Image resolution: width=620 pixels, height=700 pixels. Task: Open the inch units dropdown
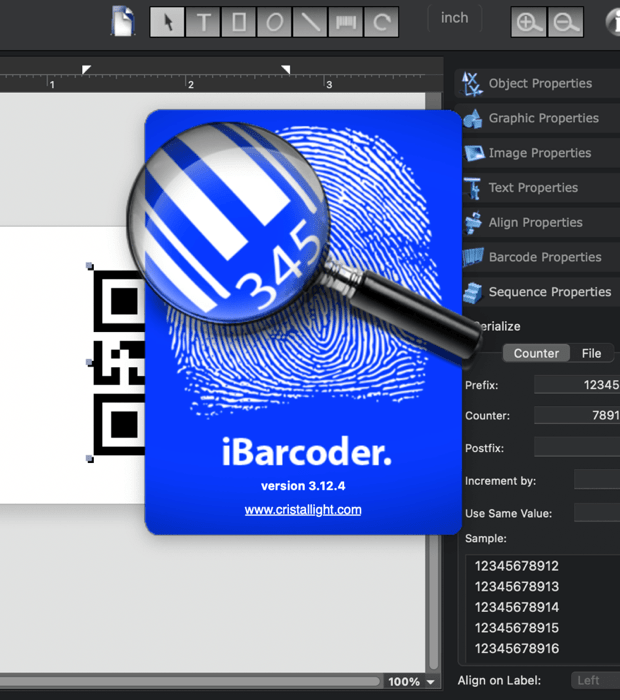coord(454,18)
